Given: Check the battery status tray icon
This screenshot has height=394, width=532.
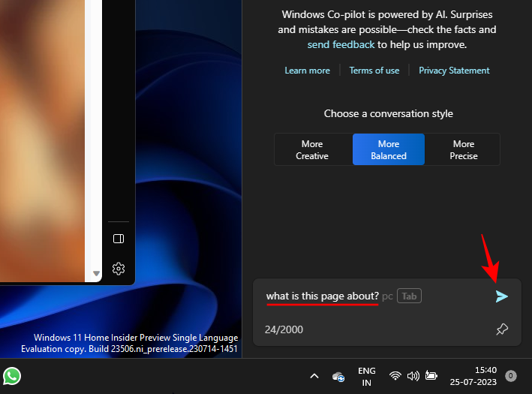Looking at the screenshot, I should coord(431,375).
